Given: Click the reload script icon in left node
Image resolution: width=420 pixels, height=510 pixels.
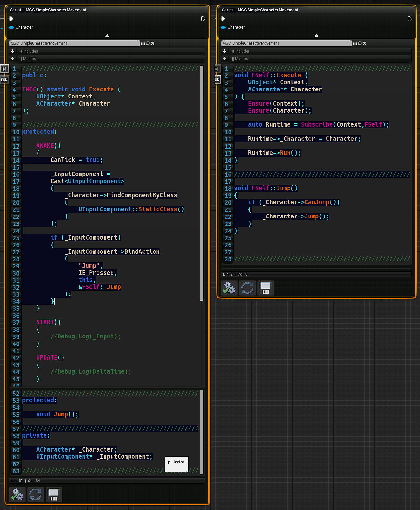Looking at the screenshot, I should [35, 494].
